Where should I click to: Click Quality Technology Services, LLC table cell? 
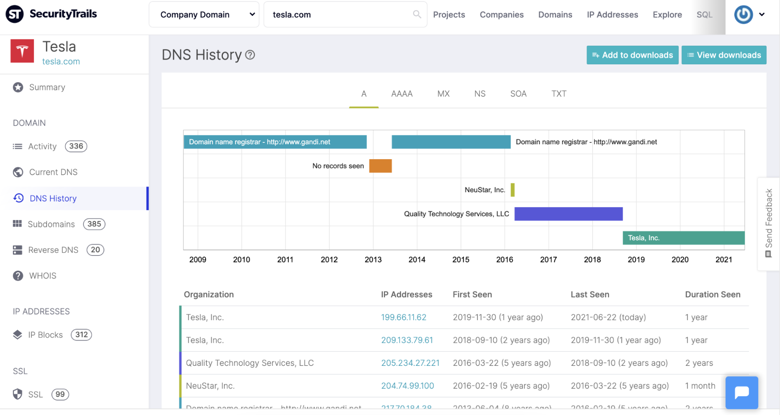click(x=250, y=363)
